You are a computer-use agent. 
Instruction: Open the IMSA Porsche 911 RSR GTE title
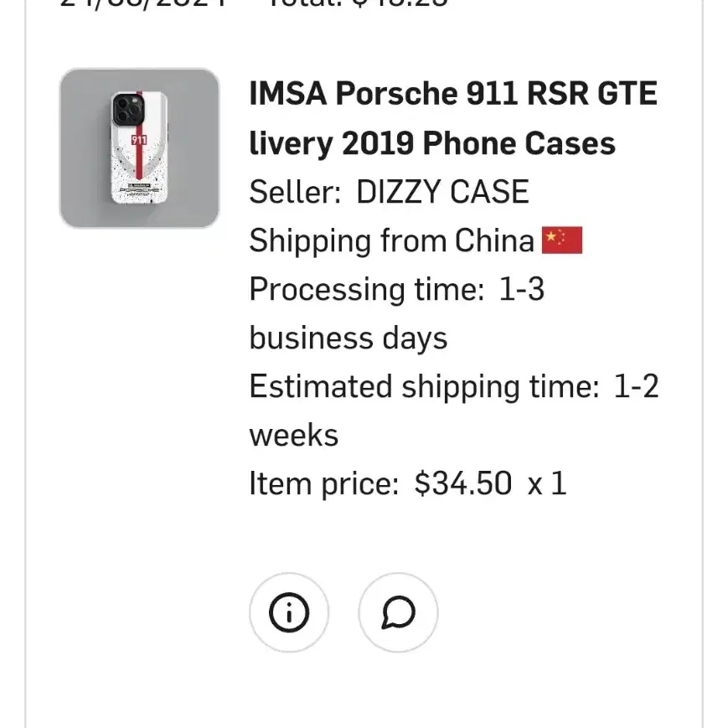453,93
